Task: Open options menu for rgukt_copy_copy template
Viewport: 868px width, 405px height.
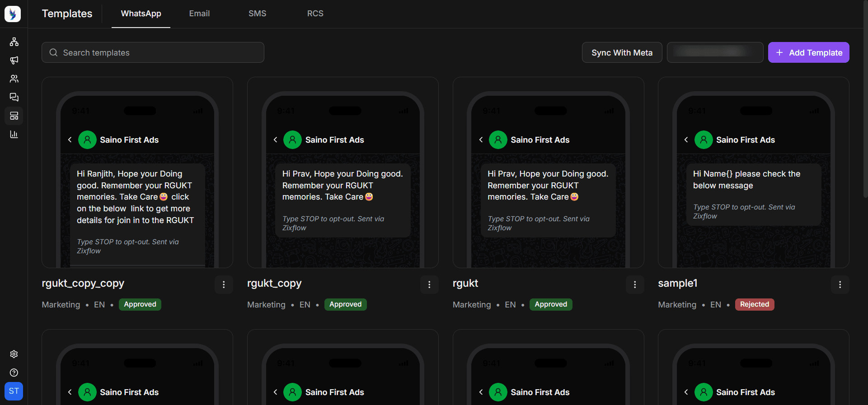Action: click(x=224, y=284)
